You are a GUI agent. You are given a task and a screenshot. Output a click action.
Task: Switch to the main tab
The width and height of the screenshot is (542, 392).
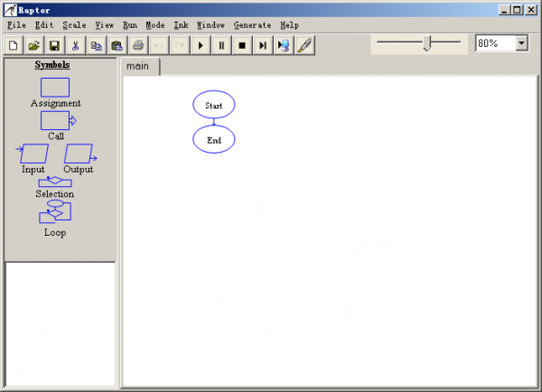[140, 66]
